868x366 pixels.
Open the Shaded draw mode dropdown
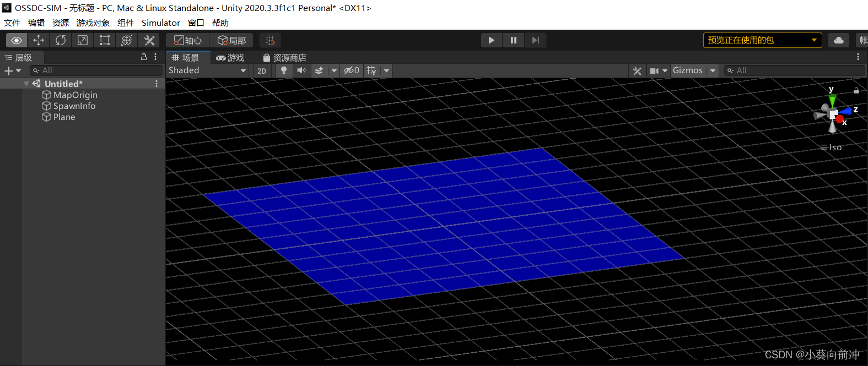tap(208, 70)
